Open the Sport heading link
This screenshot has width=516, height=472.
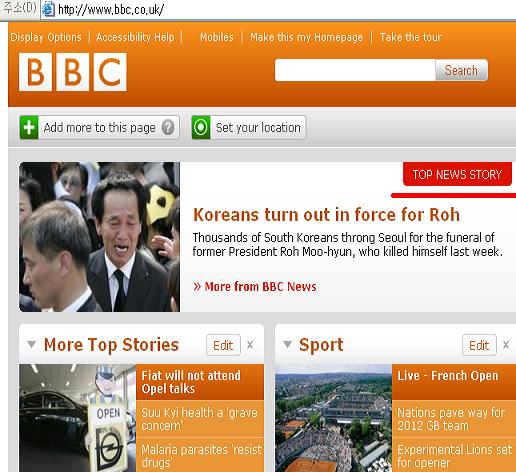pyautogui.click(x=321, y=345)
